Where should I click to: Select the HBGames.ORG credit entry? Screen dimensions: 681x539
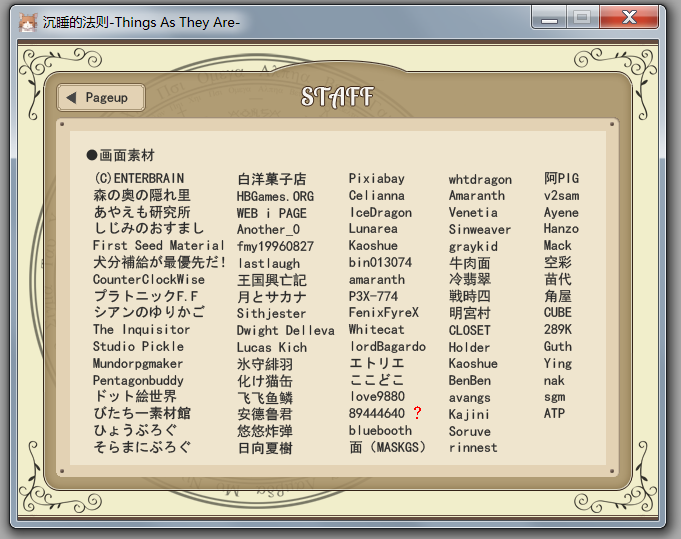coord(275,196)
